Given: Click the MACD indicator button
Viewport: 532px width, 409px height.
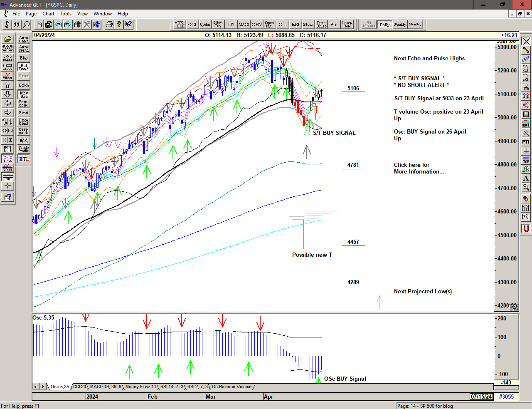Looking at the screenshot, I should 244,25.
